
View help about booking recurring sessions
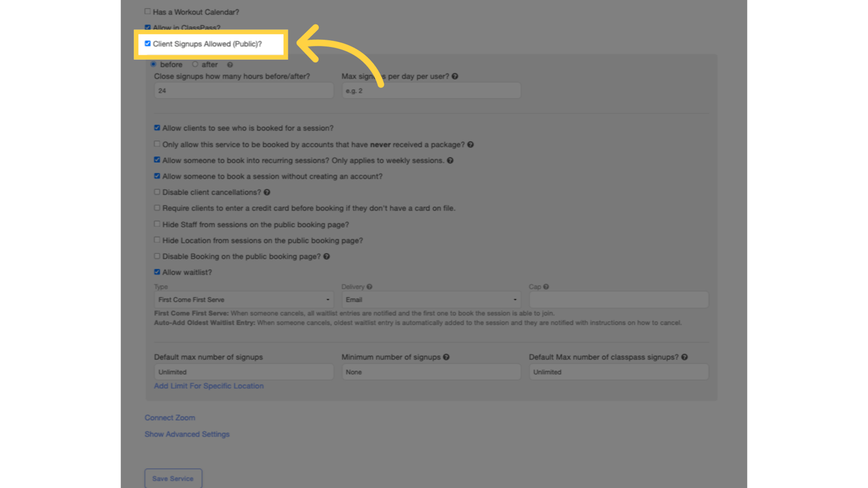tap(451, 160)
